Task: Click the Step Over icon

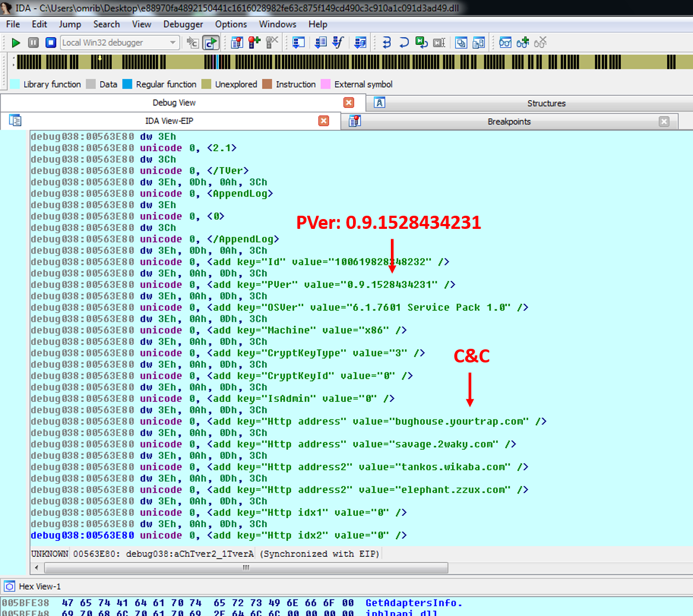Action: point(404,43)
